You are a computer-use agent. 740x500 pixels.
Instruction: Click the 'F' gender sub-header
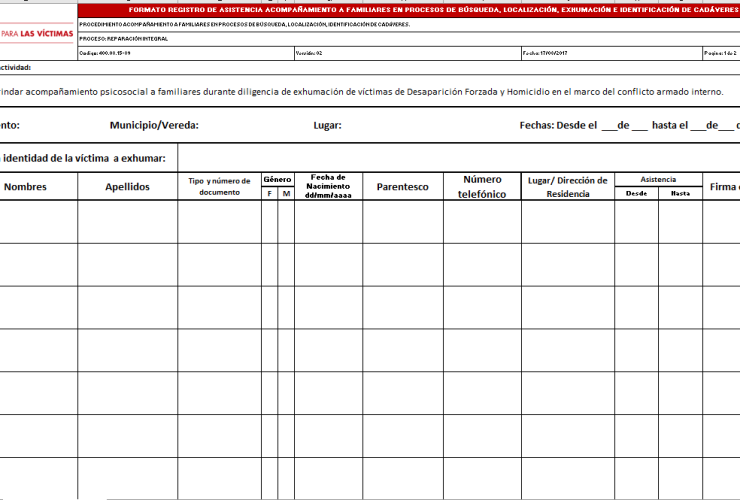(269, 193)
